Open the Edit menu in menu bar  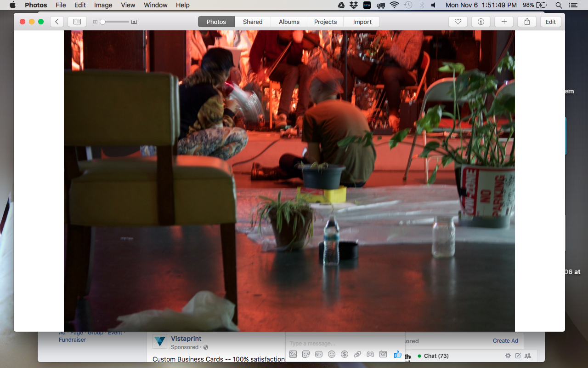click(x=80, y=5)
